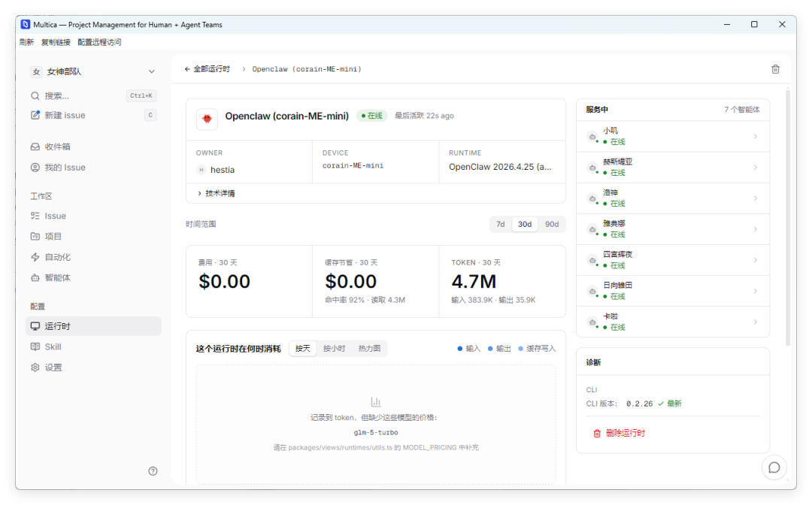Click the 女 workspace avatar badge
Viewport: 812px width, 505px height.
(36, 71)
